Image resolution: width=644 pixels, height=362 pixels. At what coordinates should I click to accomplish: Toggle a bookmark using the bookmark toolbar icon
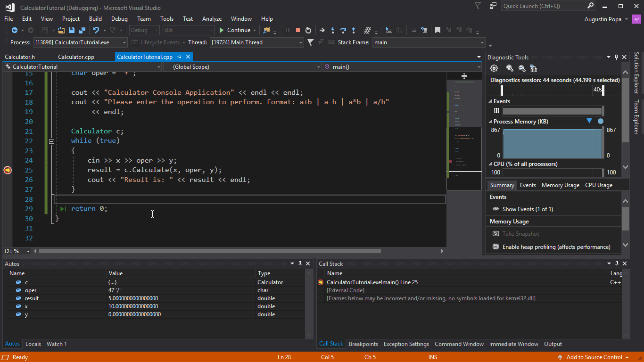coord(438,30)
